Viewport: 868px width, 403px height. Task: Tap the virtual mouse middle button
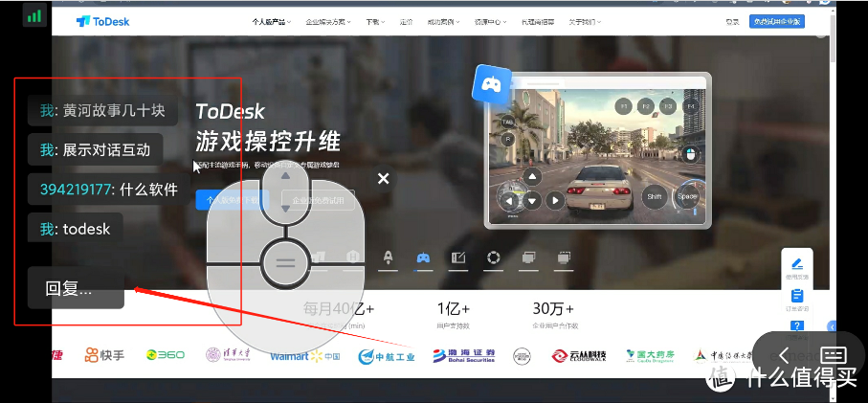(285, 263)
